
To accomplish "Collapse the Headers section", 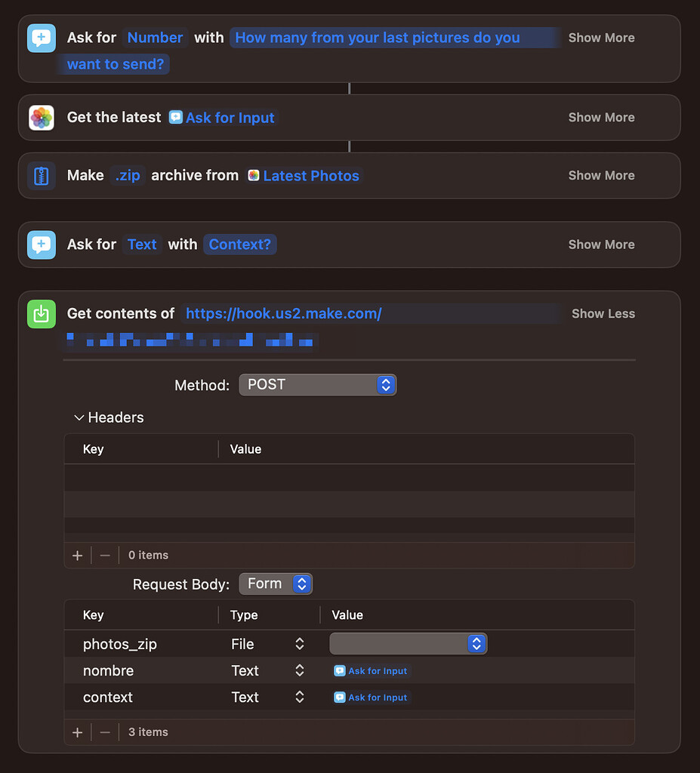I will pyautogui.click(x=79, y=417).
